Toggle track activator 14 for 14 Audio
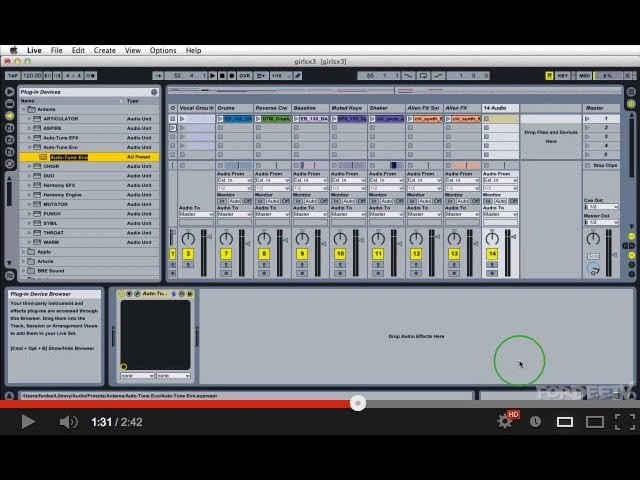Screen dimensions: 640x480 492,253
